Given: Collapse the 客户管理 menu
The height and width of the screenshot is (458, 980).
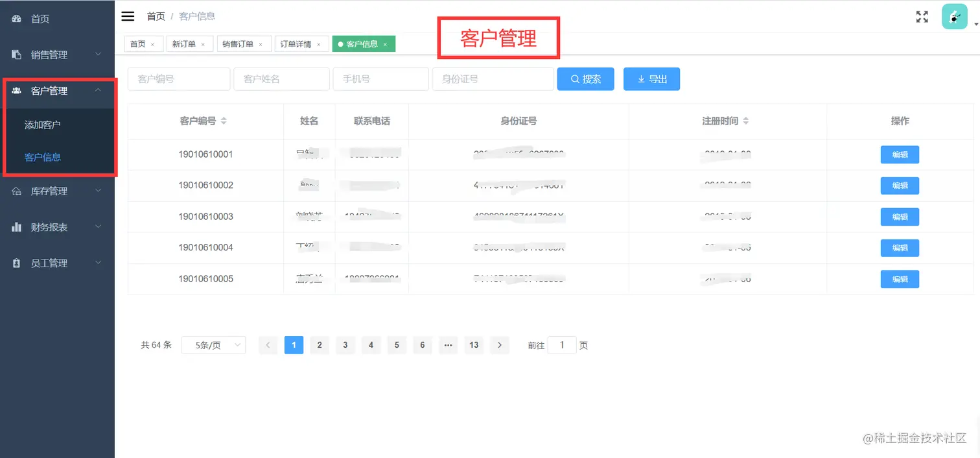Looking at the screenshot, I should 99,90.
